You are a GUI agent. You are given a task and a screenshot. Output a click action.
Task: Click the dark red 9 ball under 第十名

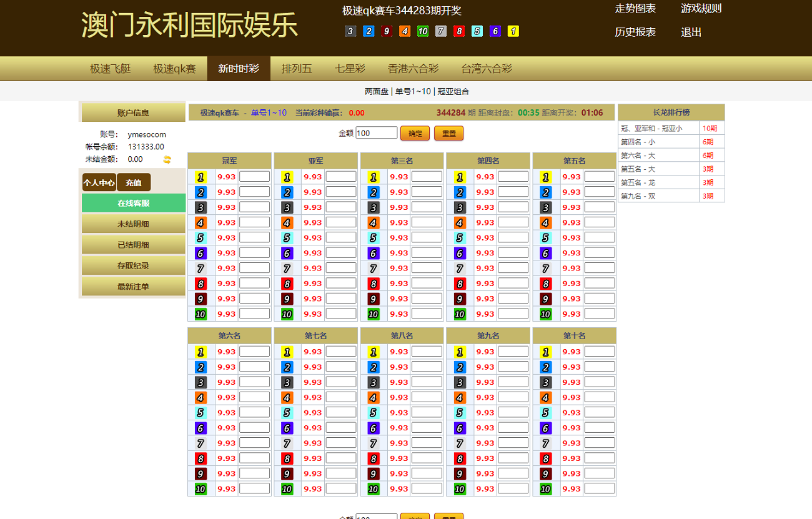(x=545, y=474)
